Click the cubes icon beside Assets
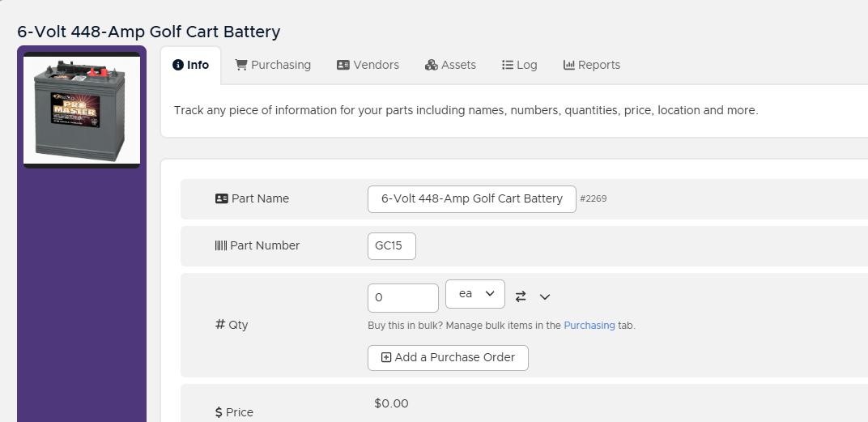868x422 pixels. [x=432, y=65]
